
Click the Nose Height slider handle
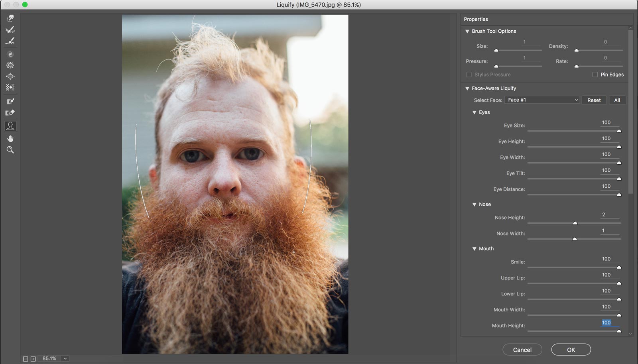(575, 223)
